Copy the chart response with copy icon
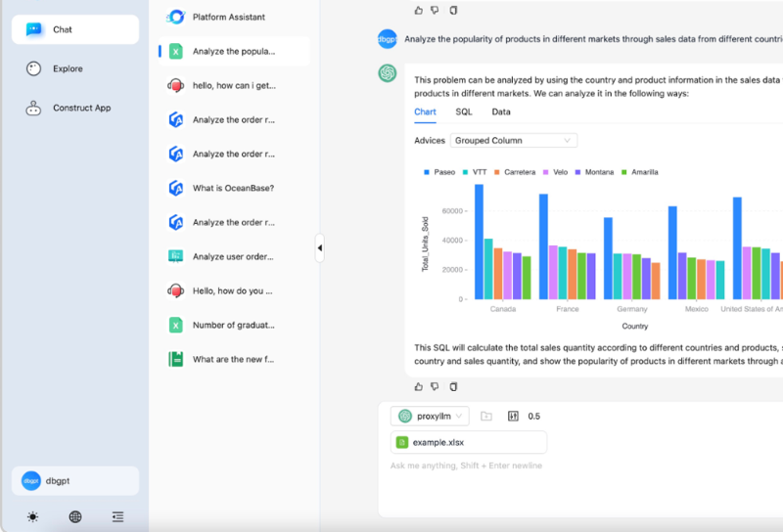783x532 pixels. pos(452,386)
